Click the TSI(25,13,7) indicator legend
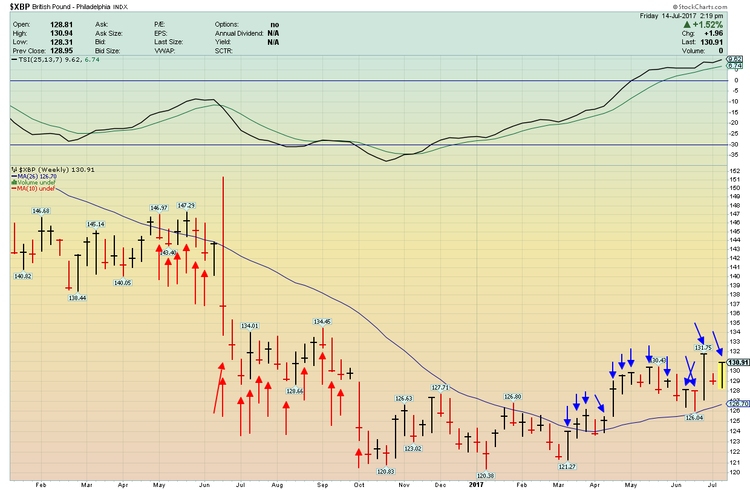 coord(56,60)
